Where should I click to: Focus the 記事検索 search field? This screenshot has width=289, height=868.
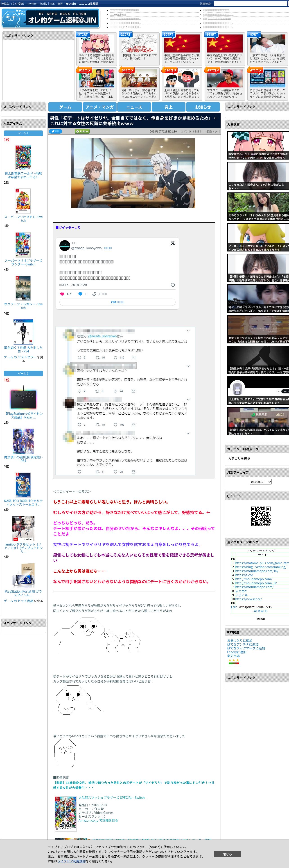click(251, 4)
